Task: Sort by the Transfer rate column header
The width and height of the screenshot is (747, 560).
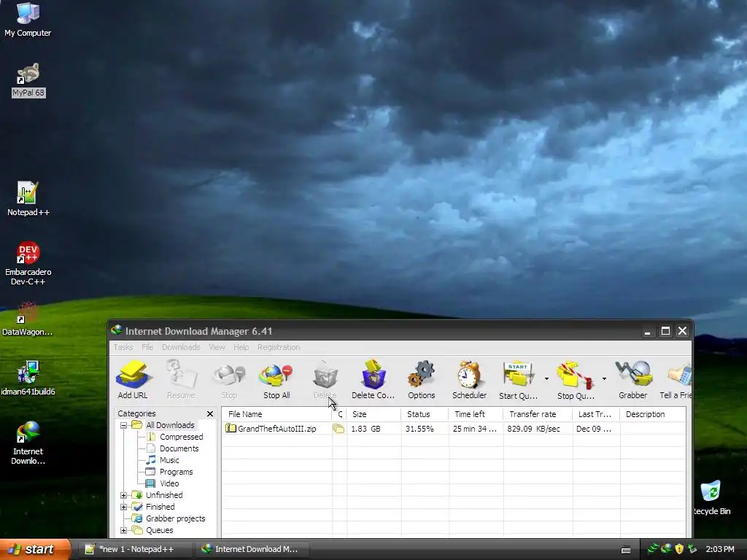Action: (538, 414)
